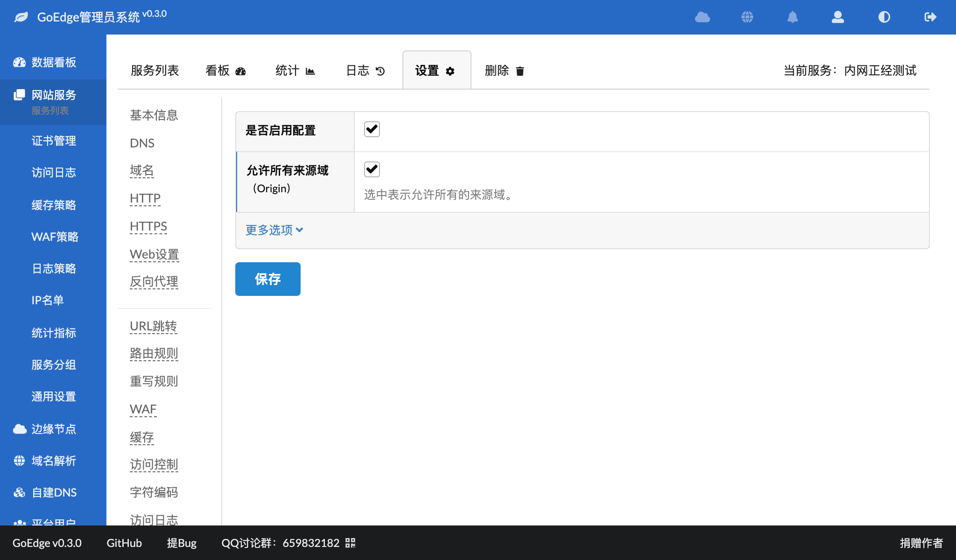Viewport: 956px width, 560px height.
Task: Click the 保存 button
Action: [267, 279]
